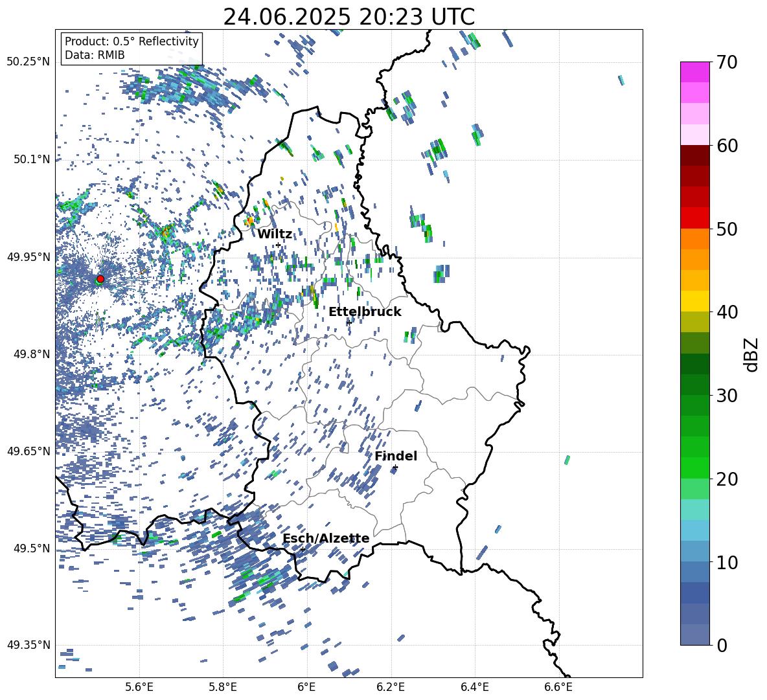Screen dimensions: 767x700
Task: Click the colorbar tick label 30
Action: click(x=727, y=396)
